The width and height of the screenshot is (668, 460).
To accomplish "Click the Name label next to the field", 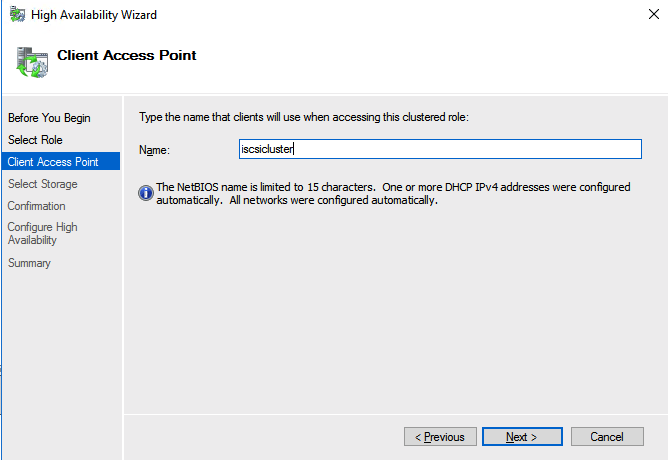I will pos(155,150).
